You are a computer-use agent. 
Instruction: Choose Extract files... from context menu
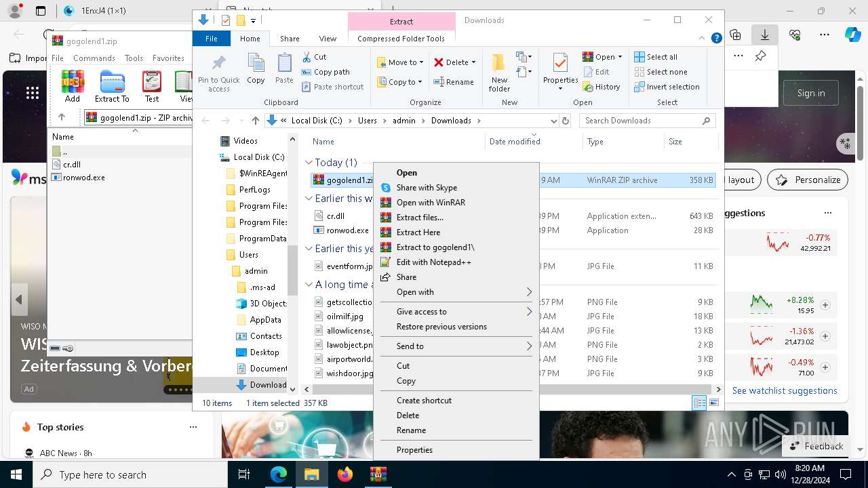tap(455, 218)
